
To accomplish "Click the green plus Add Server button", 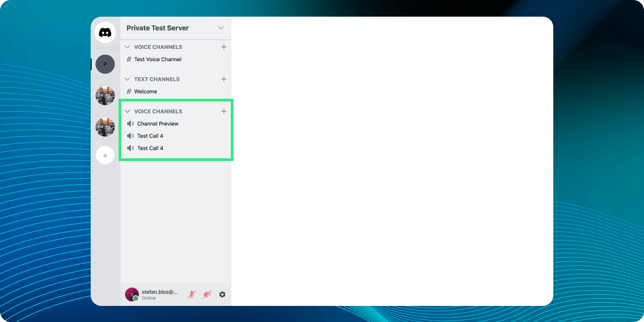I will point(105,156).
